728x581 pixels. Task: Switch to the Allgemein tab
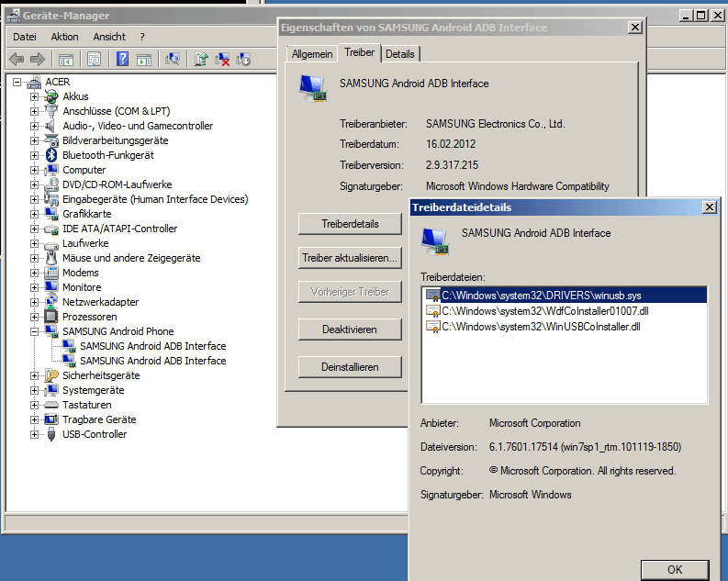tap(312, 54)
